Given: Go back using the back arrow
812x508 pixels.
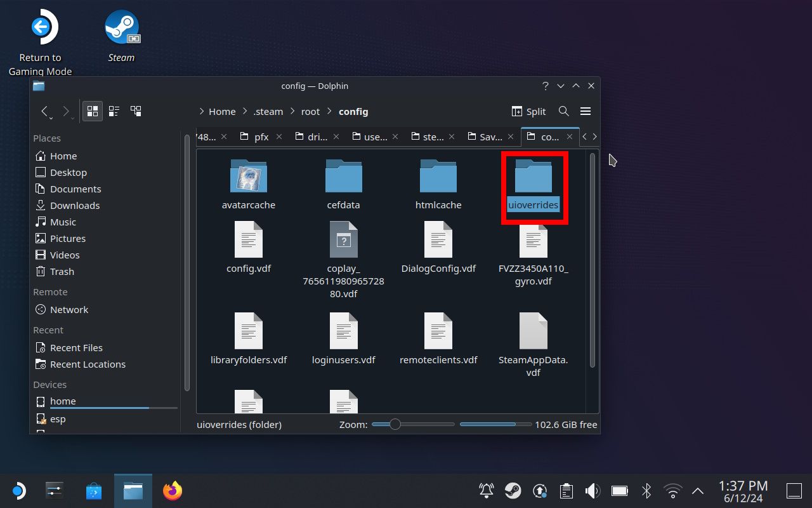Looking at the screenshot, I should click(45, 111).
